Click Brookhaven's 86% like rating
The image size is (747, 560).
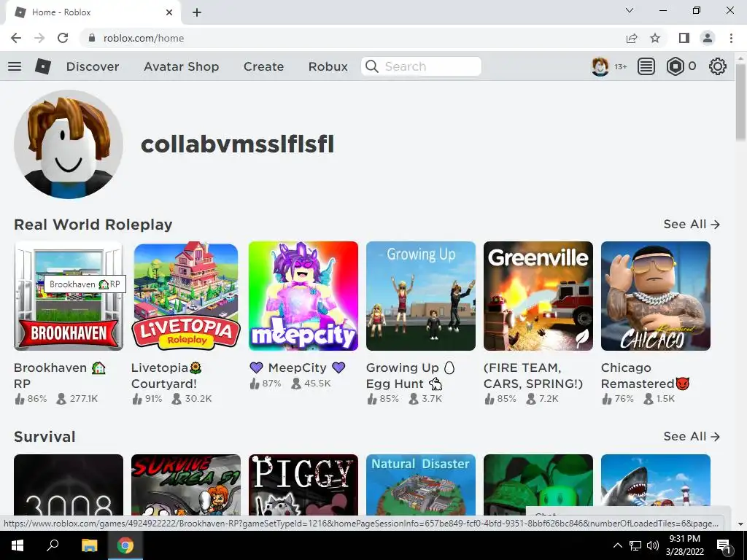click(31, 399)
